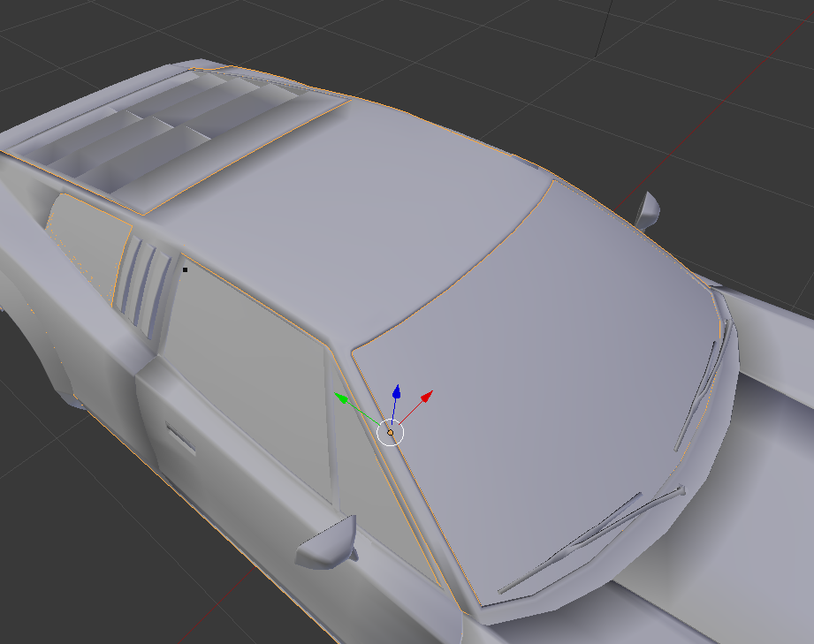
Task: Select the near side mirror
Action: [327, 542]
